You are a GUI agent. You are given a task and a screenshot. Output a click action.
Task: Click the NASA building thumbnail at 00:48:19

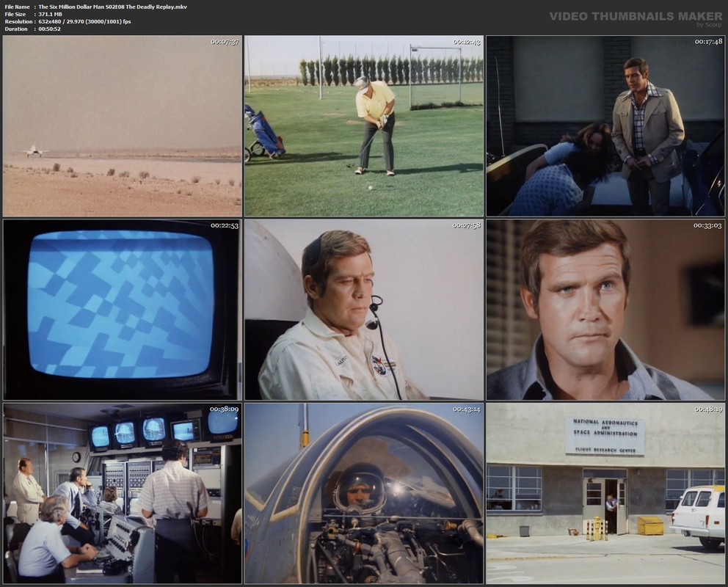605,493
